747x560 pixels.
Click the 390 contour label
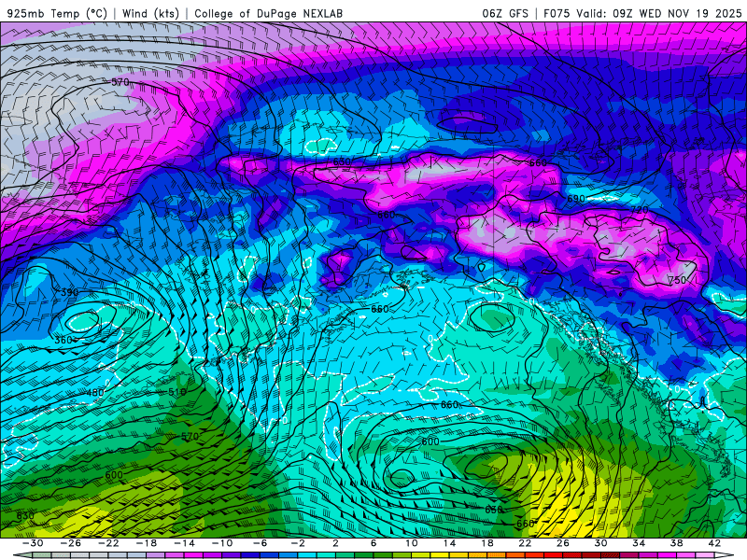pyautogui.click(x=69, y=292)
